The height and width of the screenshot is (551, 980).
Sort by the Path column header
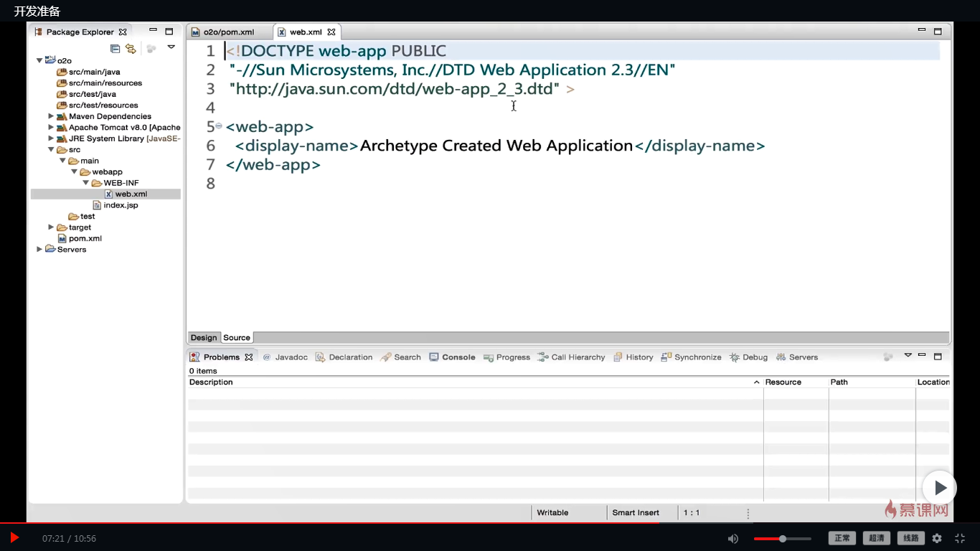click(872, 382)
